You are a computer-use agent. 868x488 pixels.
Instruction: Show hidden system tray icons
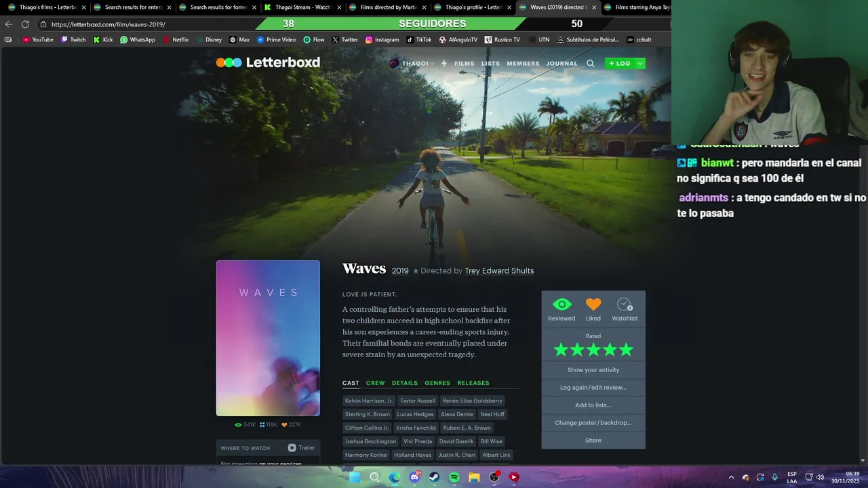tap(731, 477)
